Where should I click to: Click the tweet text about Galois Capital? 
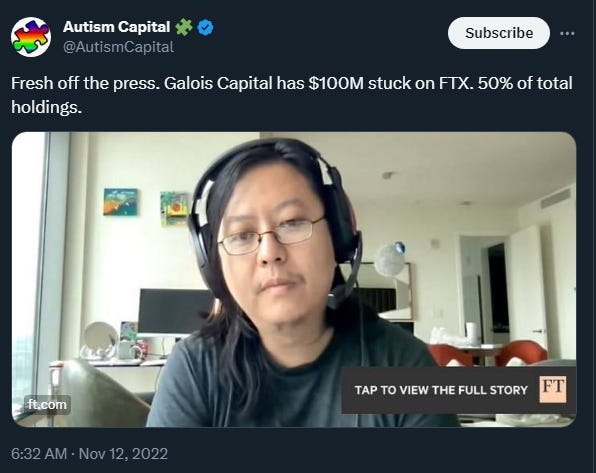[x=292, y=95]
